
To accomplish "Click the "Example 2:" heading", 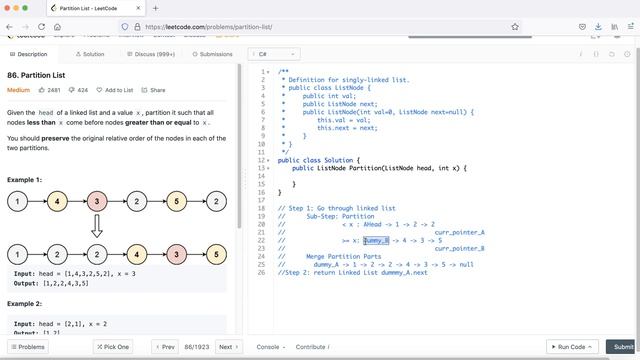I will tap(24, 304).
